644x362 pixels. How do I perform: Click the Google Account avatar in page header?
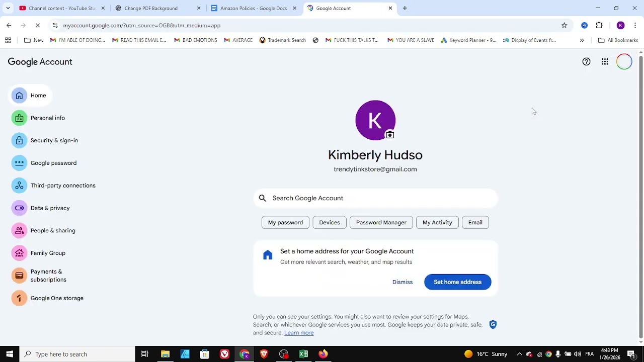tap(624, 62)
